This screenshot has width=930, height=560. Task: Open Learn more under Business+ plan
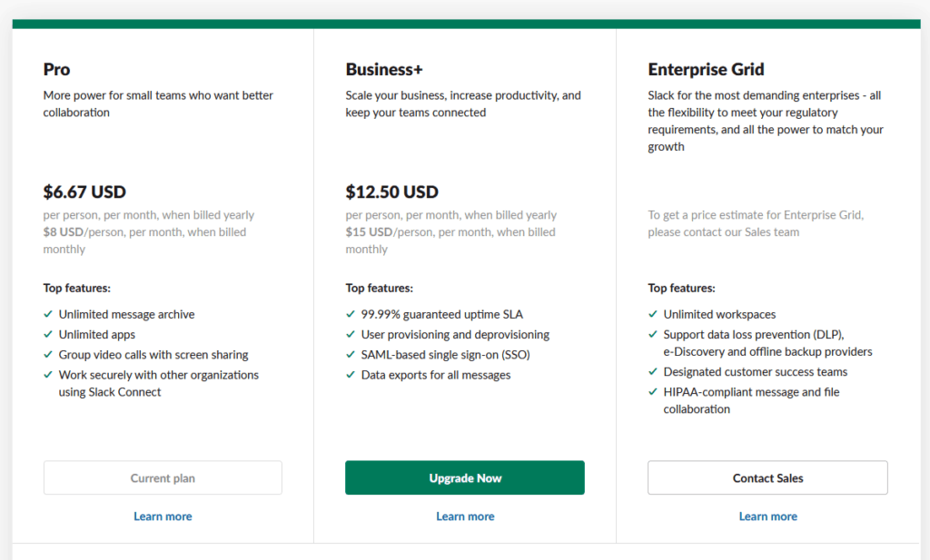click(x=465, y=516)
